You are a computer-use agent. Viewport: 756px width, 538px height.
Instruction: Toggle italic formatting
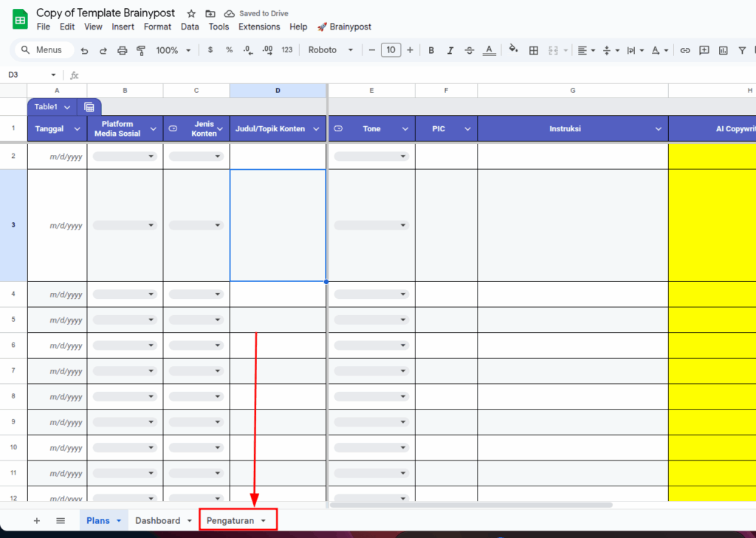[x=450, y=50]
